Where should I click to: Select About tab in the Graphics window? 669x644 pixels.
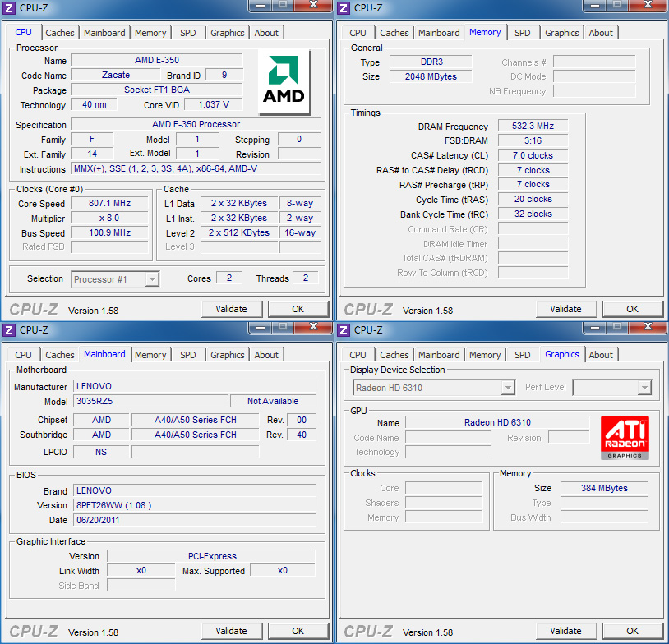pos(601,355)
